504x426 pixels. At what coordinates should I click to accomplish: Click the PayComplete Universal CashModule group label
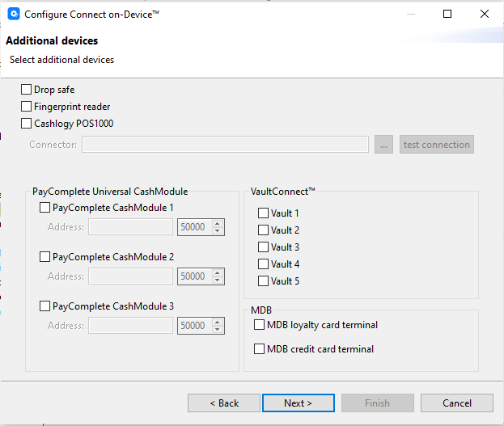(x=110, y=192)
